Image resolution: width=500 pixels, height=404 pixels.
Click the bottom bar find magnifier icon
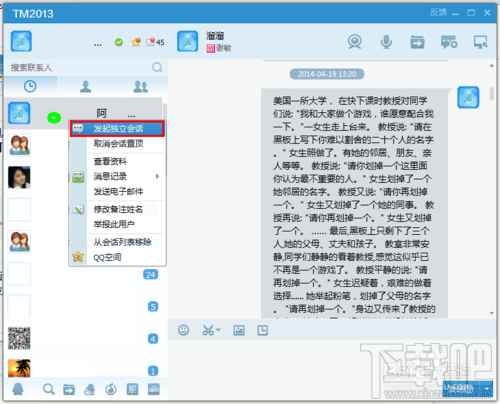[x=49, y=389]
